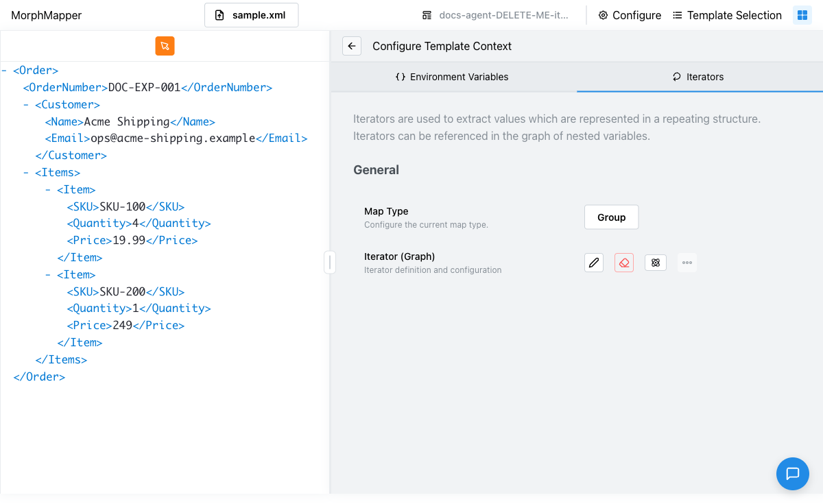Image resolution: width=823 pixels, height=504 pixels.
Task: Go back using the arrow beside Configure Template Context
Action: tap(352, 46)
